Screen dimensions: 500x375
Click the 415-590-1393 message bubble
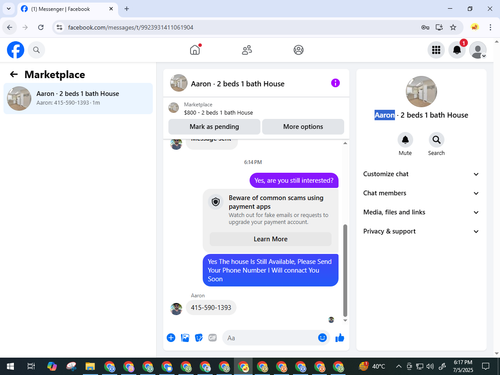(x=211, y=308)
